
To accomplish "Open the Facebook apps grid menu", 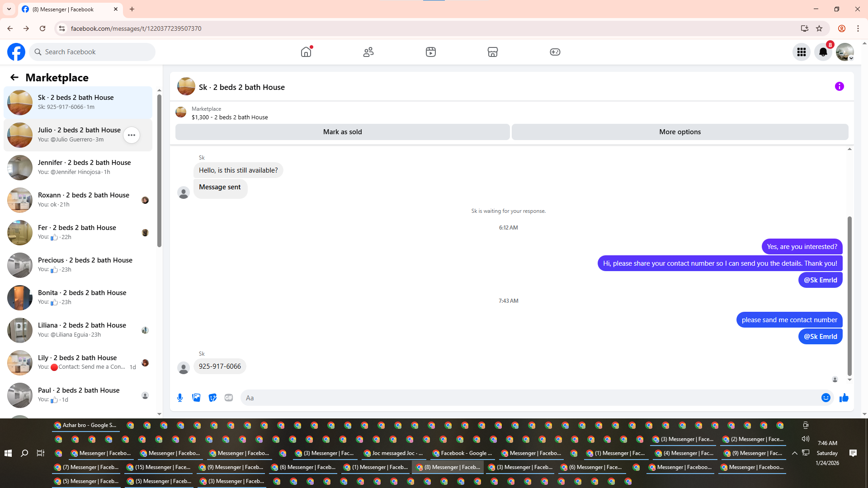I will [801, 52].
